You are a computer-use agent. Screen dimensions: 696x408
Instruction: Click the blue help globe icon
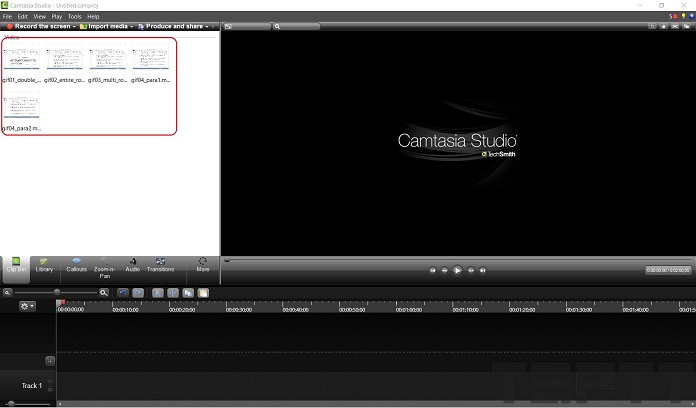pyautogui.click(x=692, y=16)
